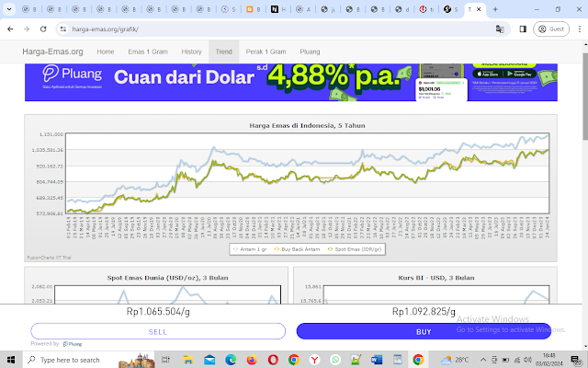Screen dimensions: 588x368
Task: Open the notification center icon
Action: [576, 360]
